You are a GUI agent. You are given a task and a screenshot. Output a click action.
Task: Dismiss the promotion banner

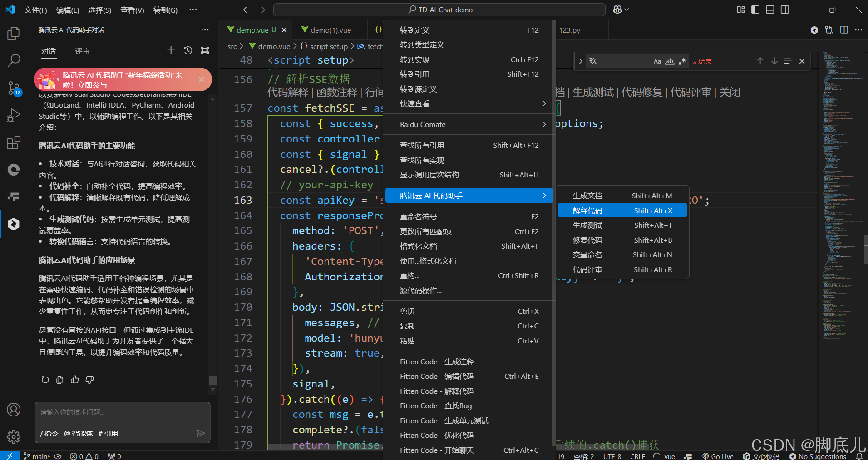click(x=202, y=79)
